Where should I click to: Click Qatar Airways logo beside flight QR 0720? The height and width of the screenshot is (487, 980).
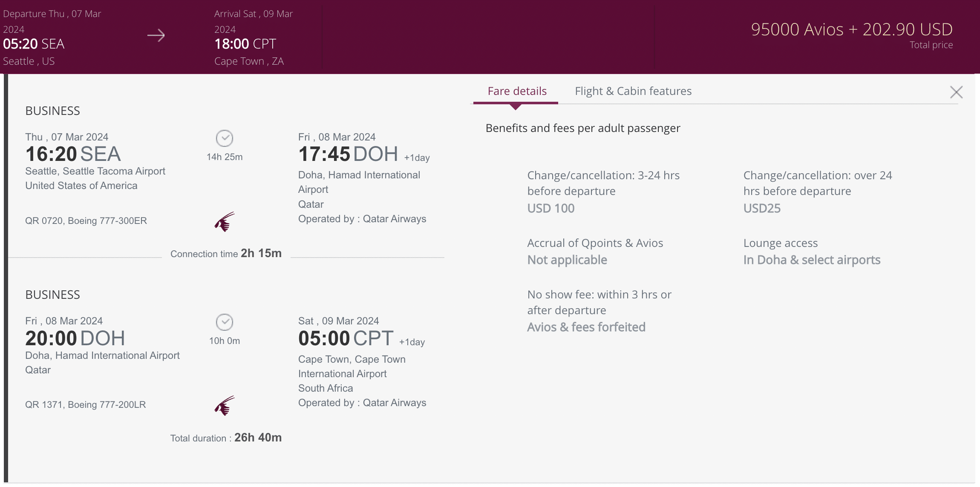(x=225, y=222)
